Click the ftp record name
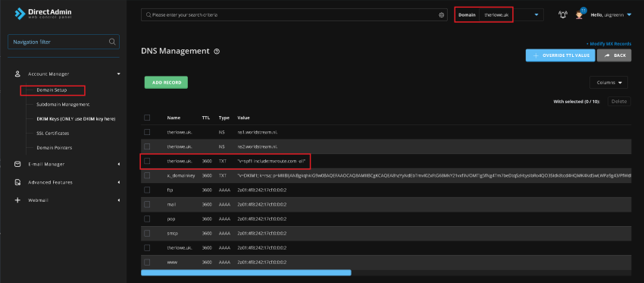Viewport: 644px width, 283px height. [x=170, y=190]
